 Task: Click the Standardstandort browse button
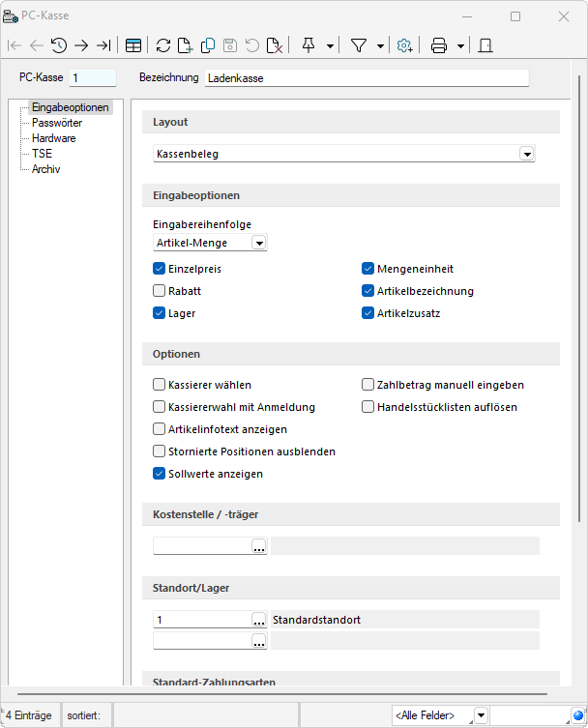tap(259, 620)
